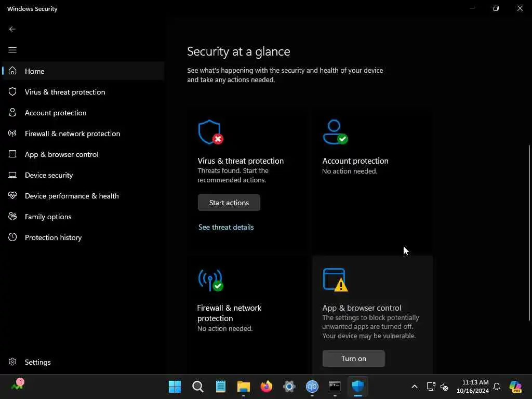Click the Account protection card title

point(355,161)
